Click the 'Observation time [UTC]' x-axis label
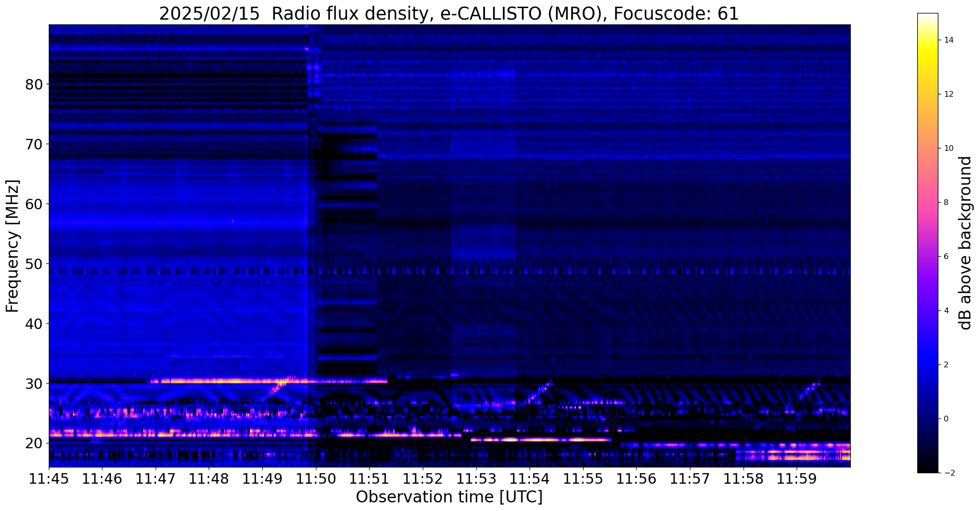980x511 pixels. tap(449, 497)
